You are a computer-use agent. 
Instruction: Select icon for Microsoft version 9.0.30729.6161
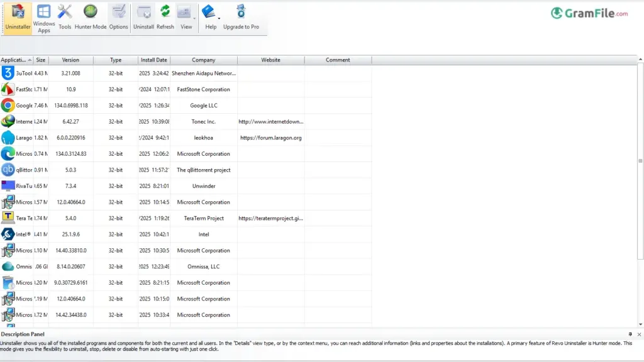(x=8, y=282)
